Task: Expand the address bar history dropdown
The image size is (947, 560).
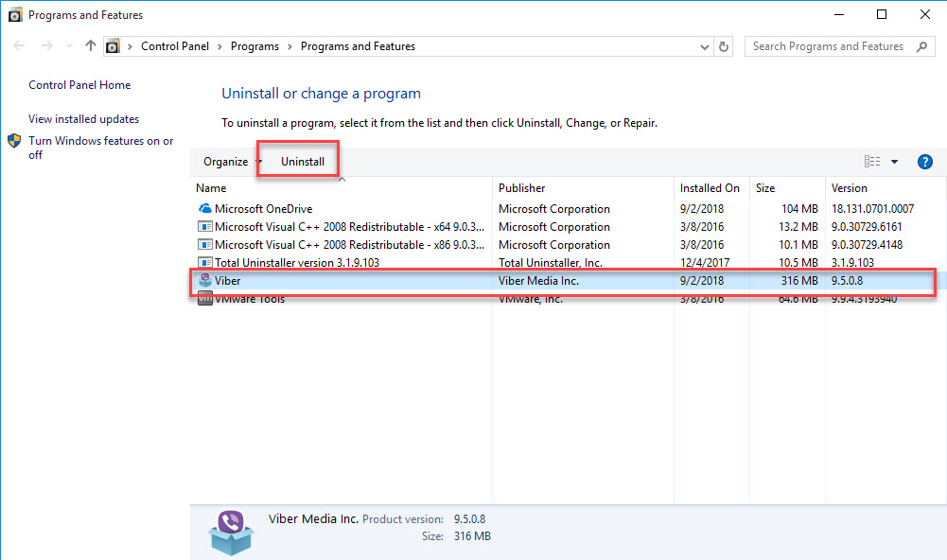Action: point(704,46)
